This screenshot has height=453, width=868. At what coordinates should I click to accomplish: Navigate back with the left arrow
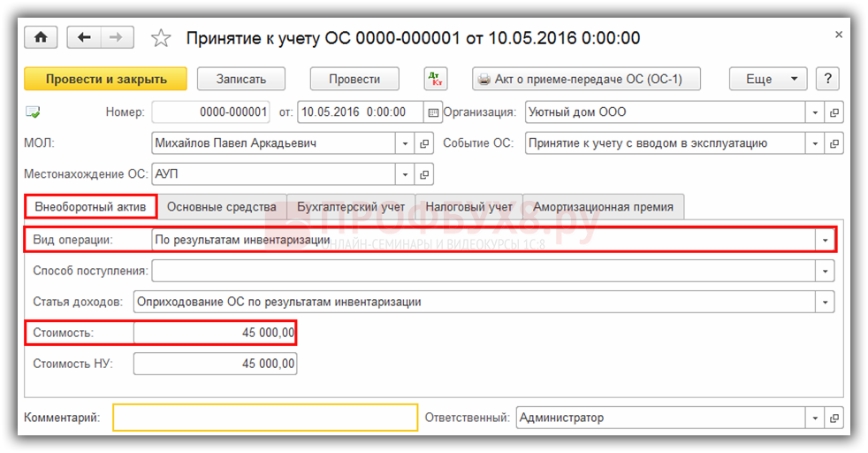(x=84, y=37)
